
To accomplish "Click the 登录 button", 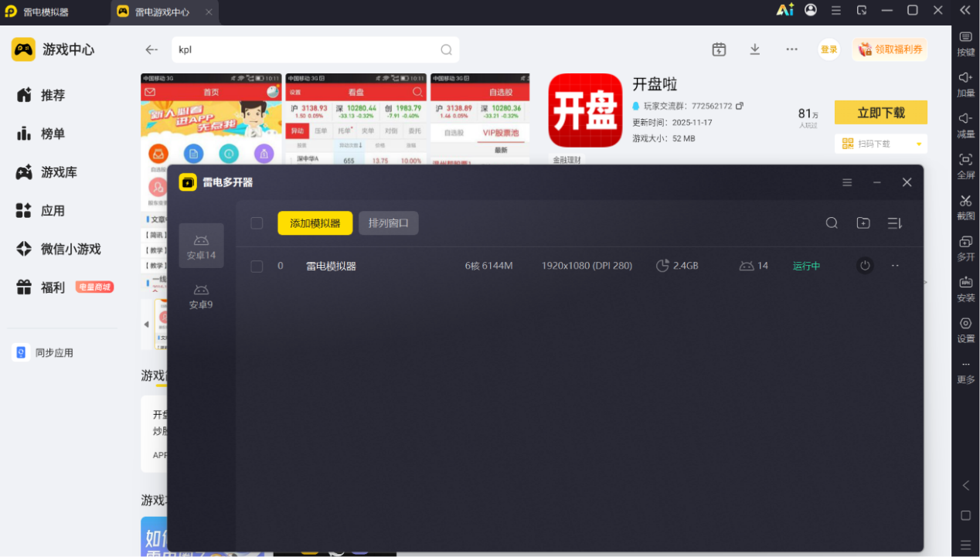I will click(829, 49).
